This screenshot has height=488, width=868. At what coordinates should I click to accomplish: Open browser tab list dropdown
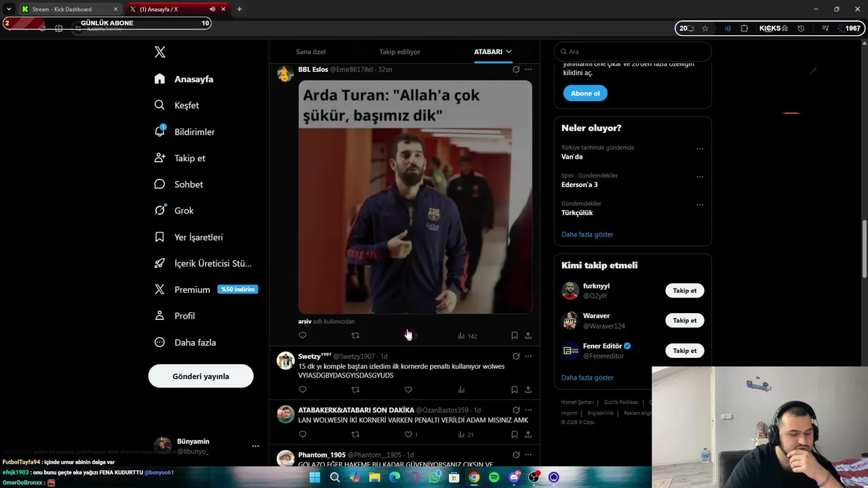(9, 9)
